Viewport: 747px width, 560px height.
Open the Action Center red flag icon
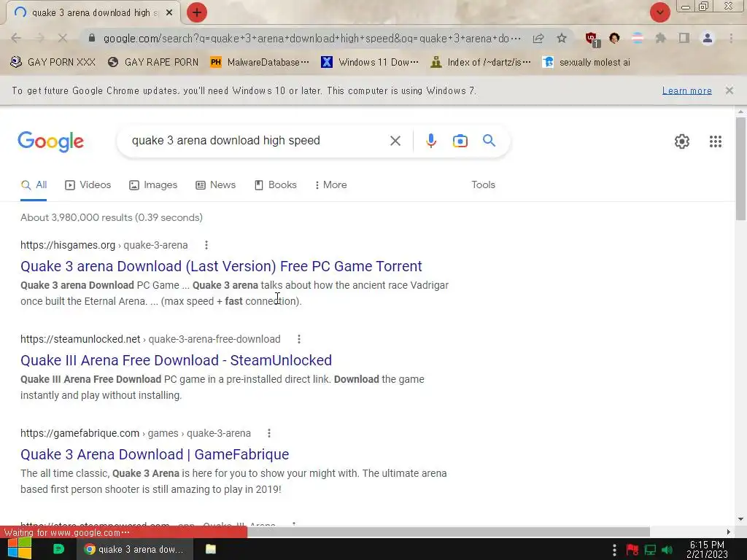[632, 550]
